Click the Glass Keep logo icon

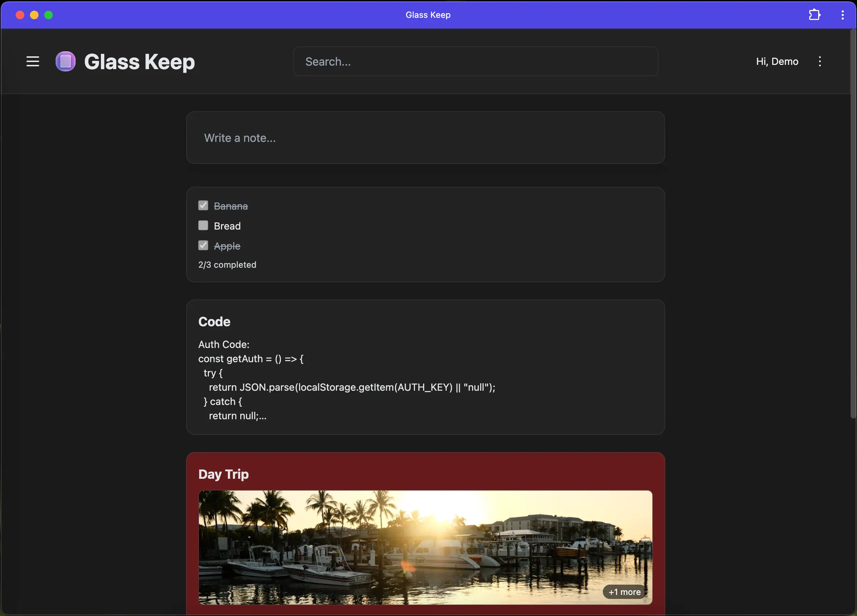pyautogui.click(x=65, y=61)
